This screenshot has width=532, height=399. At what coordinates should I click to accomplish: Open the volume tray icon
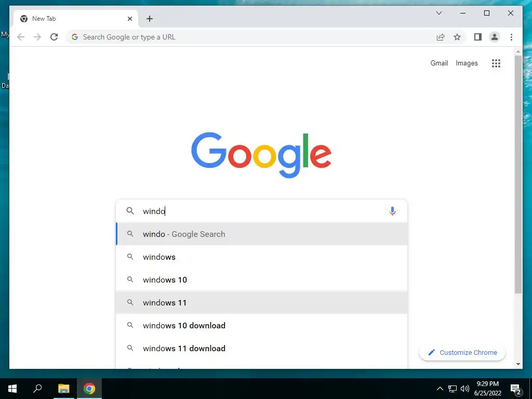465,389
